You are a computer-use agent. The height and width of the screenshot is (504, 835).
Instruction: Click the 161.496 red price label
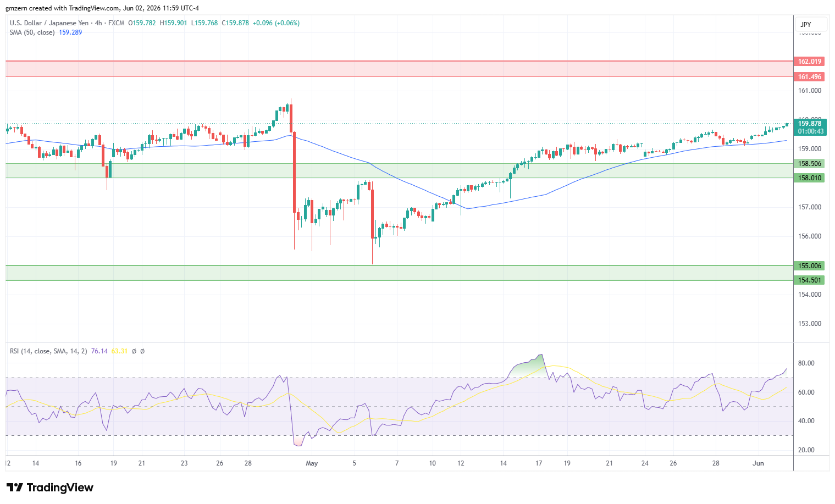pyautogui.click(x=810, y=77)
